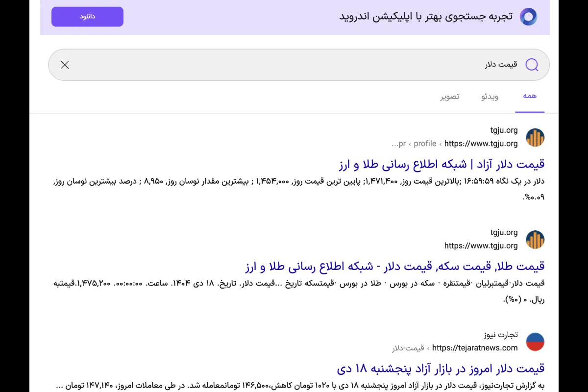Clear the search query with the X icon
588x392 pixels.
[65, 65]
